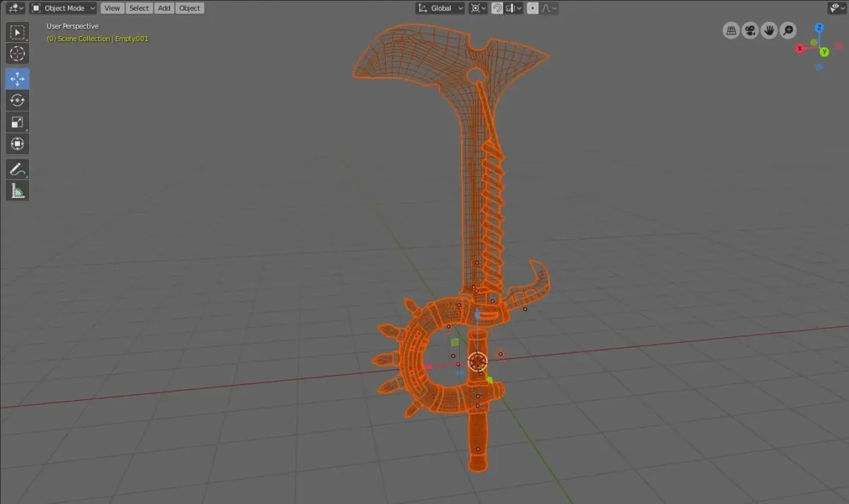This screenshot has width=849, height=504.
Task: Click the green Y axis gizmo
Action: pyautogui.click(x=824, y=52)
